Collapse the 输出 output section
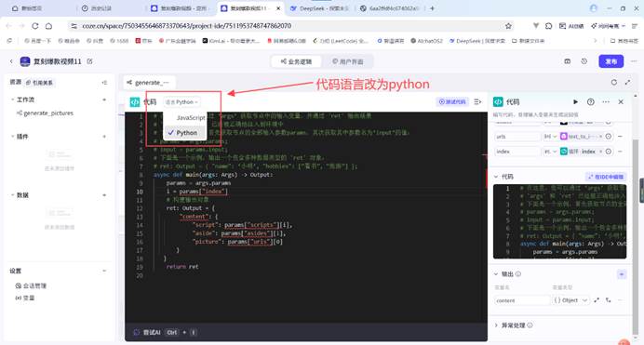Viewport: 644px width, 345px height. point(496,274)
